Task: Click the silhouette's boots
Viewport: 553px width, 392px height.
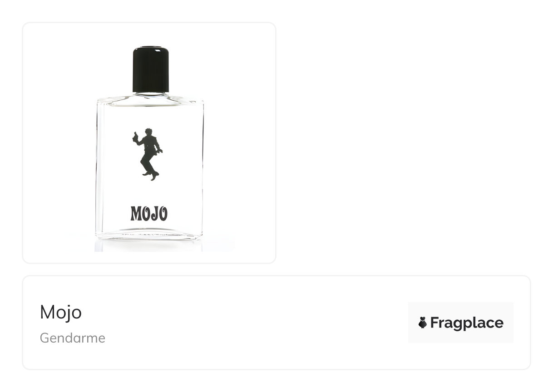Action: (151, 175)
